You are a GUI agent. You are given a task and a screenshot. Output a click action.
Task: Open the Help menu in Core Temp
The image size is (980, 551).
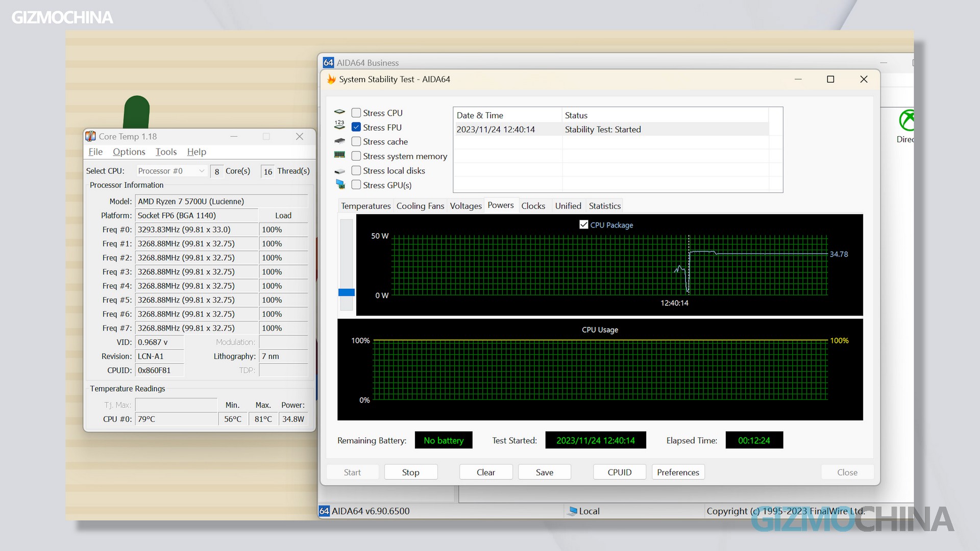(x=197, y=152)
